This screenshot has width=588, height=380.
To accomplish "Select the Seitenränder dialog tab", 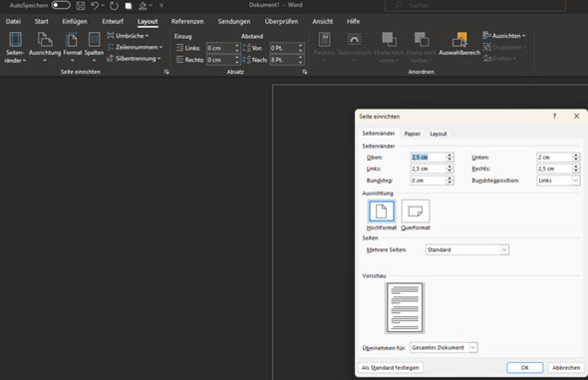I will 379,134.
